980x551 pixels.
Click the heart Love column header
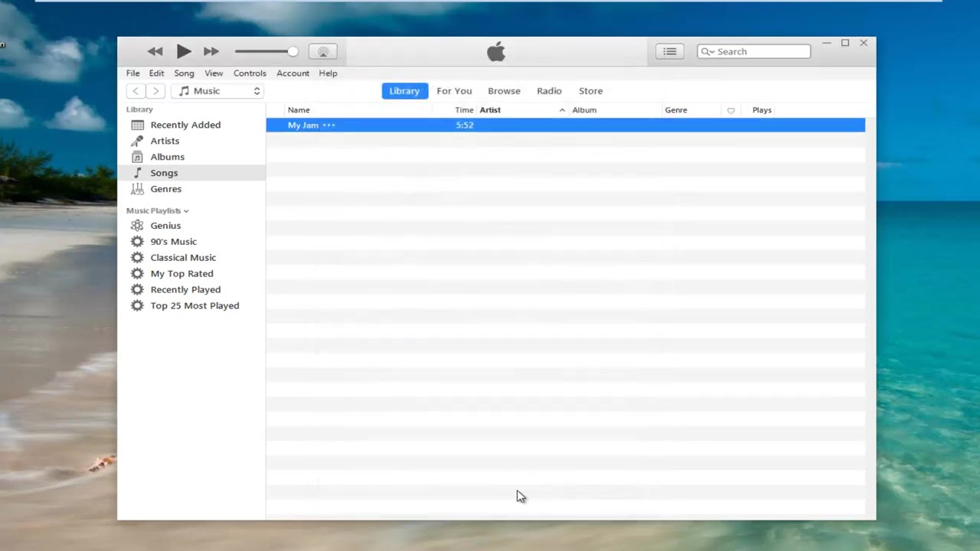pyautogui.click(x=731, y=111)
